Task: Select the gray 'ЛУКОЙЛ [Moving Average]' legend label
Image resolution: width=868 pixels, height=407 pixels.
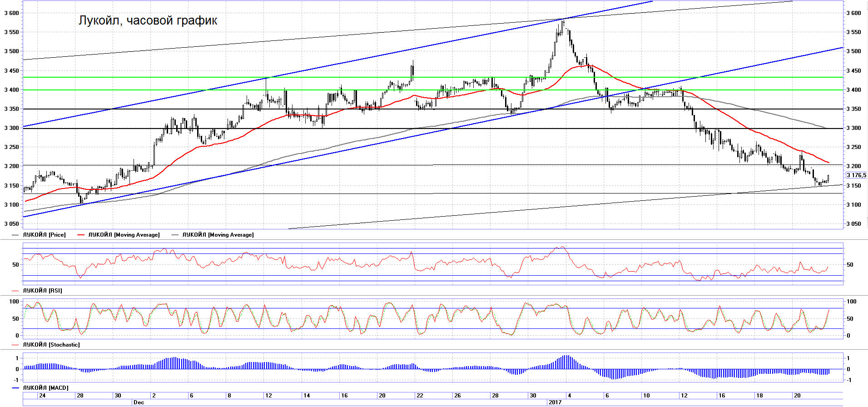Action: (218, 235)
